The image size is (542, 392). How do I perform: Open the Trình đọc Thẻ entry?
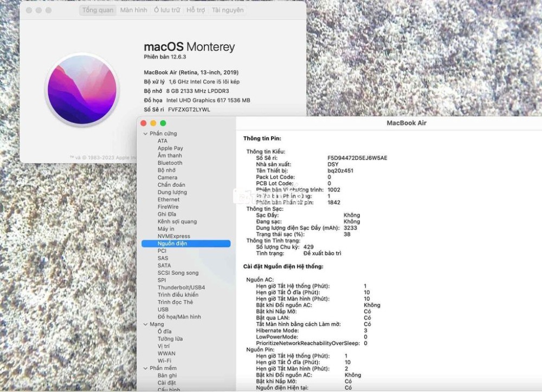tap(175, 302)
